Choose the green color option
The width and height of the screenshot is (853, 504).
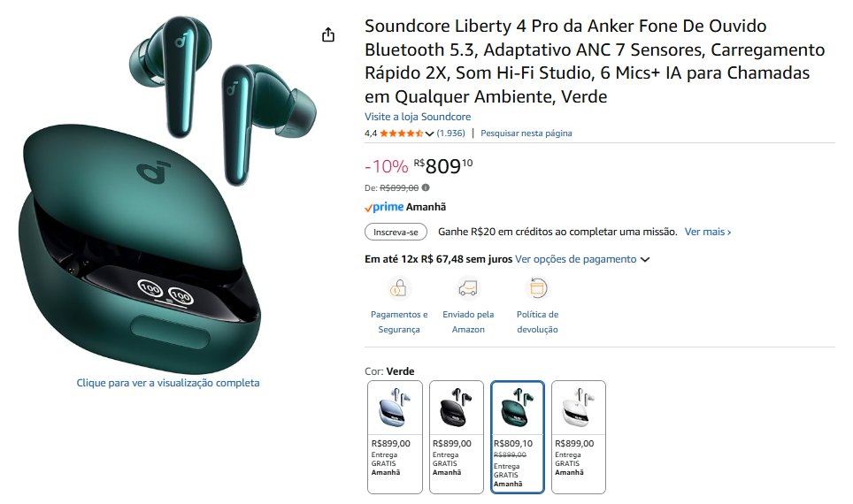[x=518, y=437]
